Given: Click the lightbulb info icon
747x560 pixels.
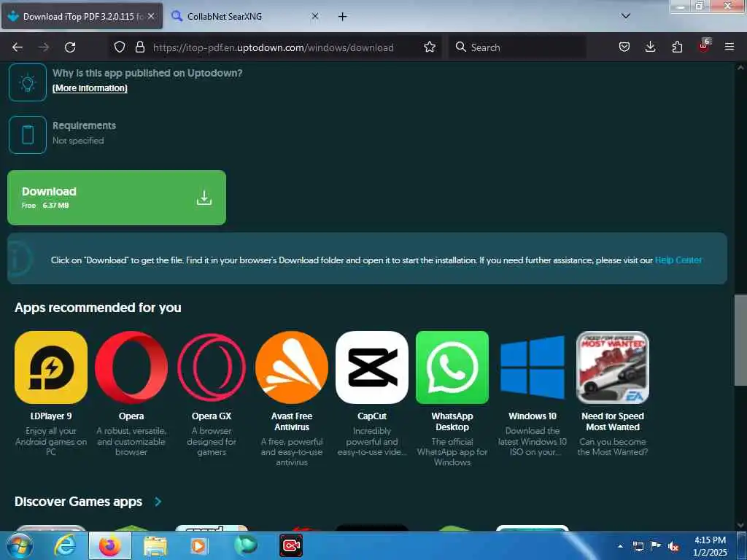Looking at the screenshot, I should point(28,82).
